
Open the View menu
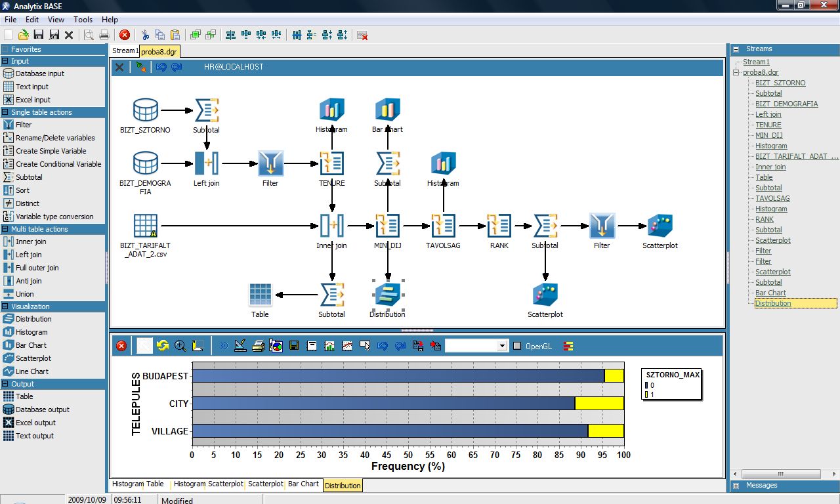56,20
